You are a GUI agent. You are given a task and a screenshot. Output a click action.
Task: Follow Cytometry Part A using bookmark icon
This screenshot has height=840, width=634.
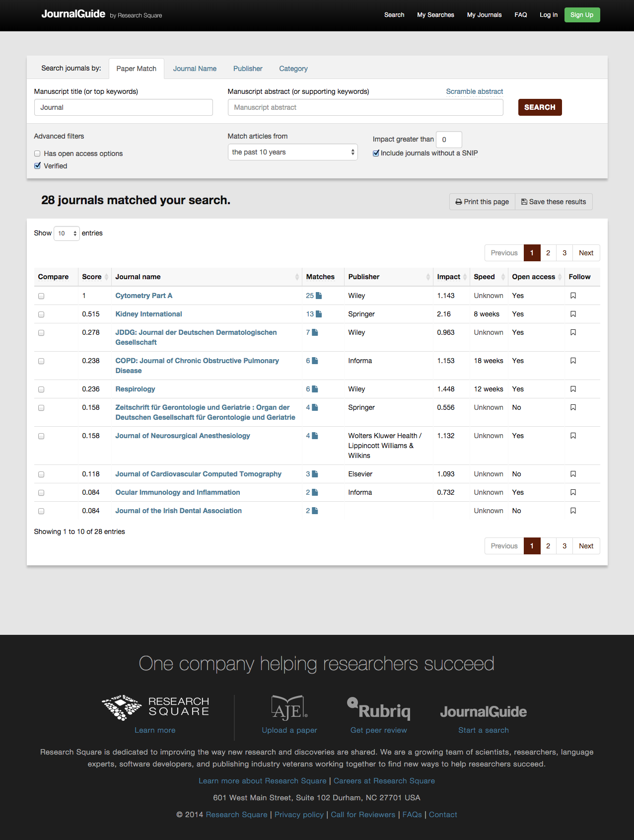tap(573, 296)
